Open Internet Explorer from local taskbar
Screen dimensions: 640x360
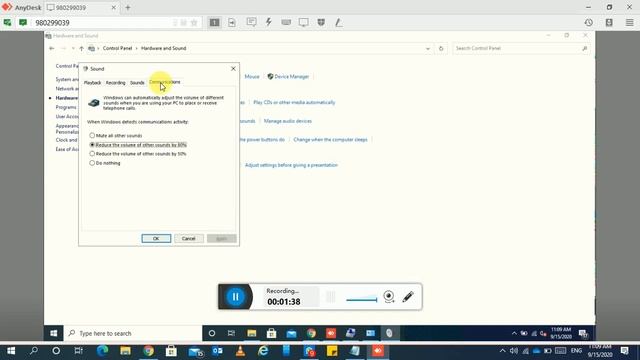(x=263, y=351)
